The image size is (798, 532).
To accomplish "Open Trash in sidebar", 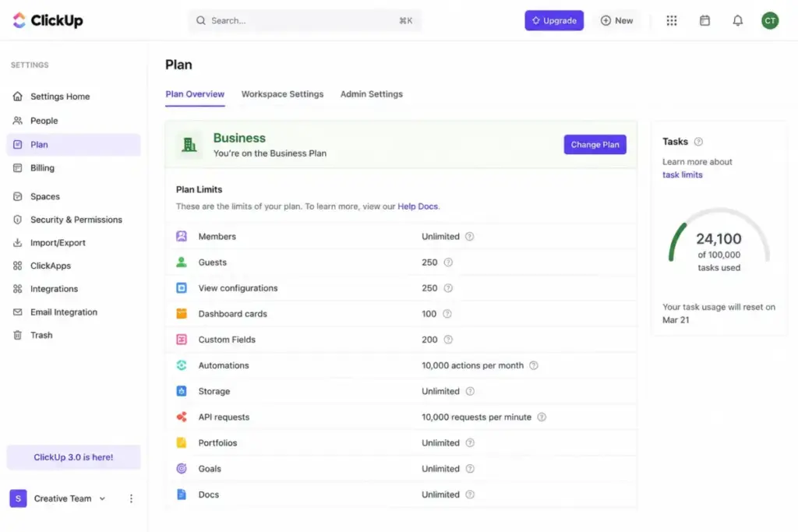I will click(73, 335).
